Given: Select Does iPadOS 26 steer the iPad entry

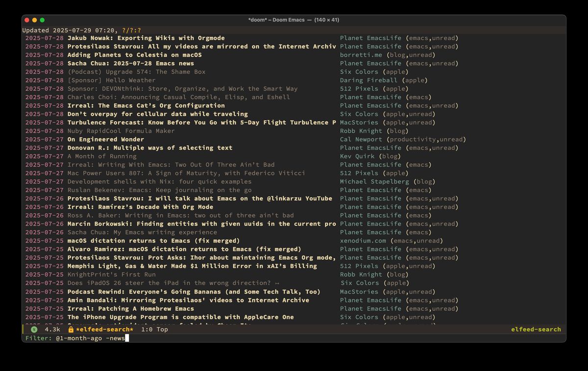Looking at the screenshot, I should tap(173, 283).
